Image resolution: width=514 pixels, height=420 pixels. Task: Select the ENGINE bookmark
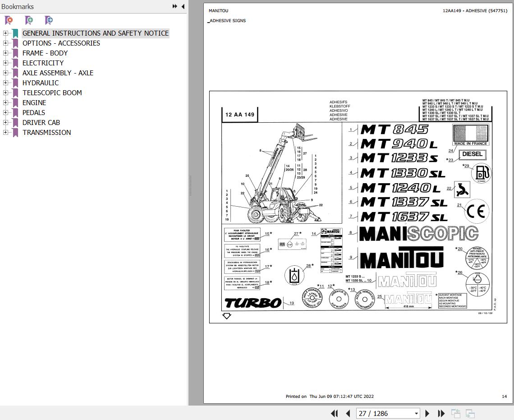[x=34, y=102]
